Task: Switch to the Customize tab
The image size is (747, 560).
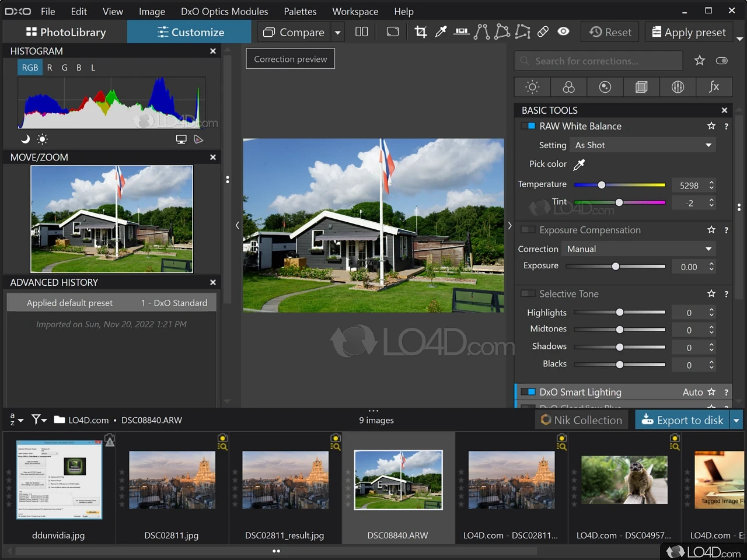Action: click(190, 32)
